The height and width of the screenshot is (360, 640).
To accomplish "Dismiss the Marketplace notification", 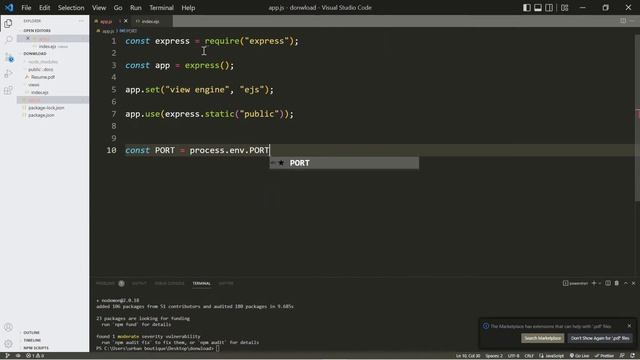I will [x=629, y=326].
